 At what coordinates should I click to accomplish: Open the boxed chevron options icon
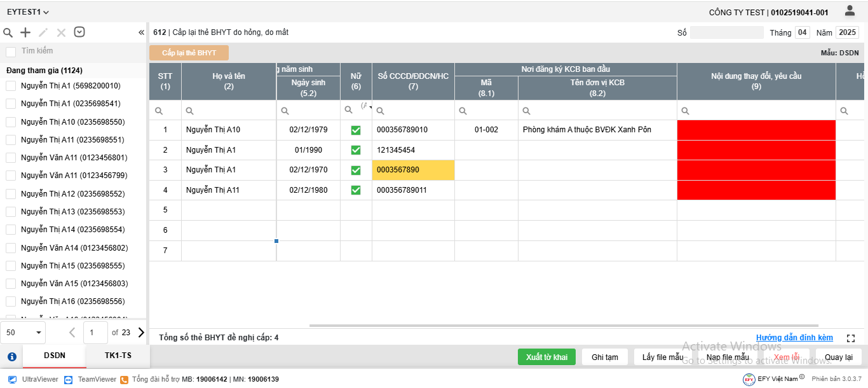79,32
